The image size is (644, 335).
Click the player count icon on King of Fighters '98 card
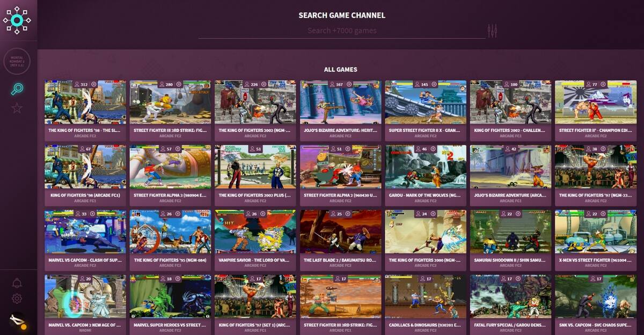[77, 85]
